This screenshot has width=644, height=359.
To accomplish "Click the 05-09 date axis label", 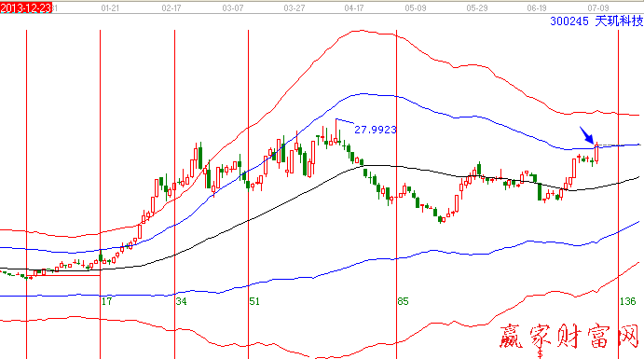I will (416, 7).
